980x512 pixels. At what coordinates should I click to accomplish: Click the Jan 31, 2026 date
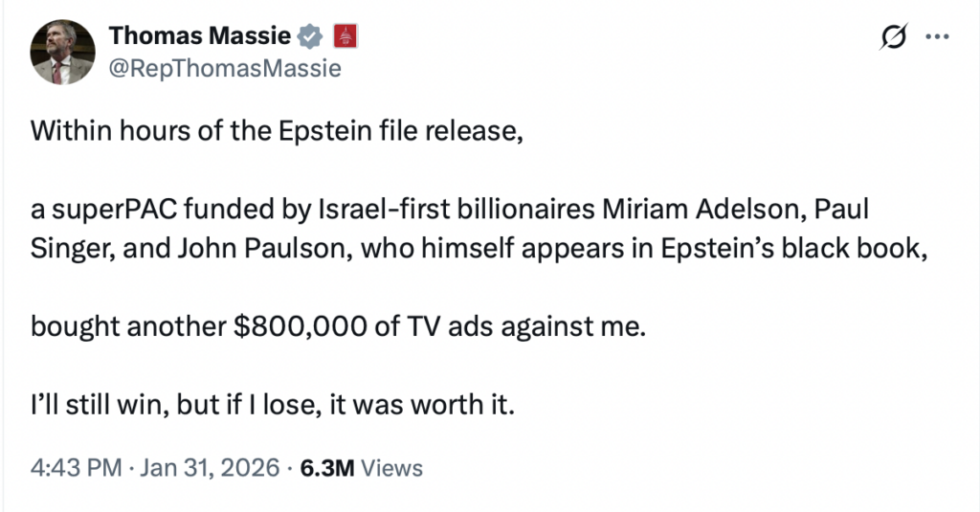(x=211, y=468)
